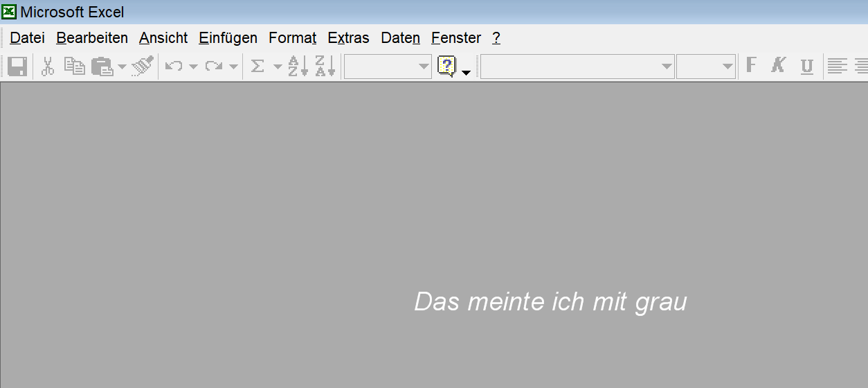Select the Format Painter brush icon
The height and width of the screenshot is (388, 868).
coord(142,67)
